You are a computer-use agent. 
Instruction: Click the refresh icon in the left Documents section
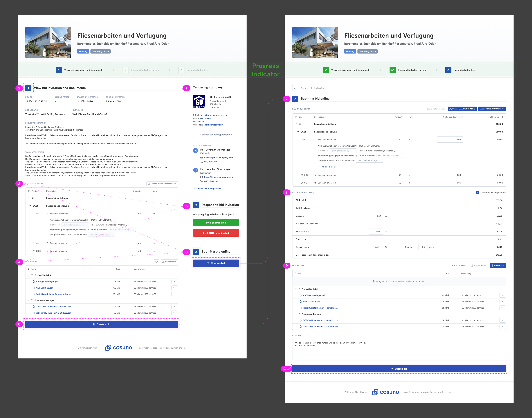click(156, 262)
